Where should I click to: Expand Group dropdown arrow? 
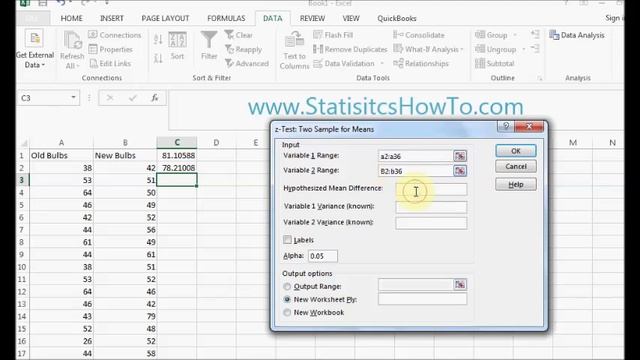click(x=515, y=35)
